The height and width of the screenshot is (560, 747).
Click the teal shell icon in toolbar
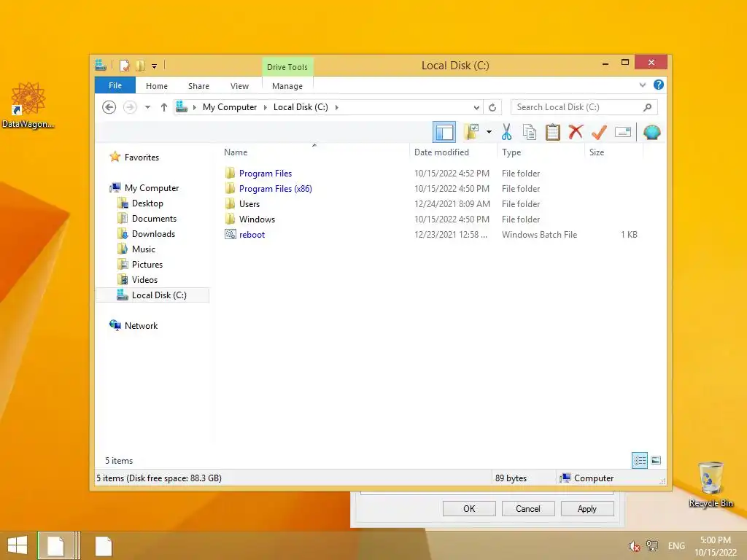pos(651,132)
